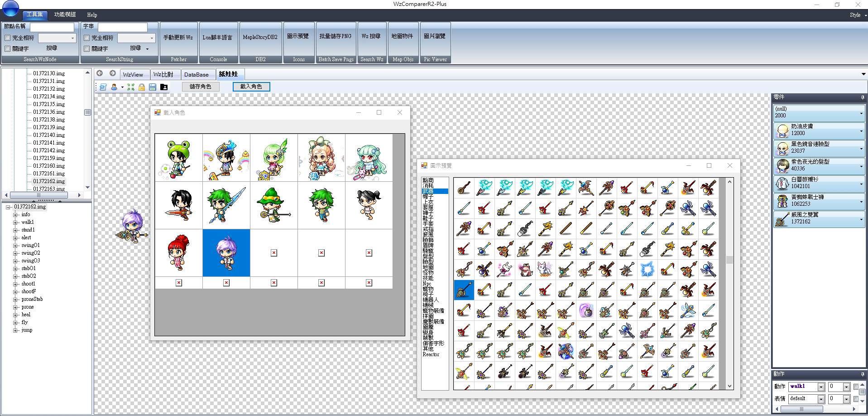Select the mint long hair character thumbnail
This screenshot has height=416, width=868.
pyautogui.click(x=369, y=158)
